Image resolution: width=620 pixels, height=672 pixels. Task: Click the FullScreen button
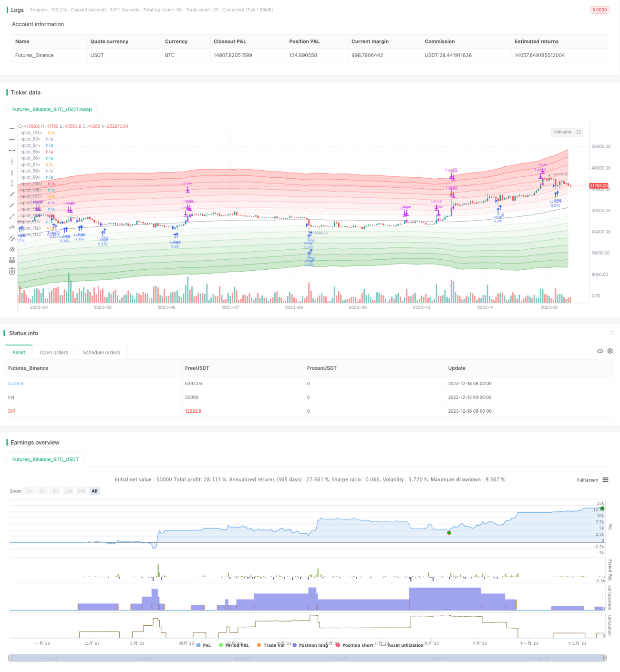tap(587, 480)
